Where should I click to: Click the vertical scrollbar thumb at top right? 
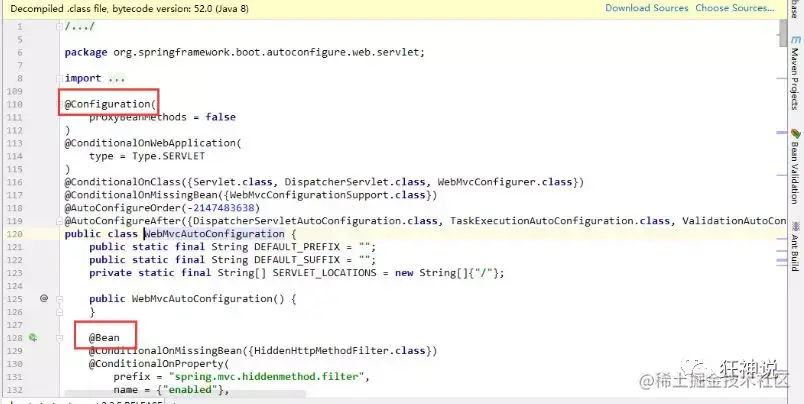pyautogui.click(x=783, y=33)
